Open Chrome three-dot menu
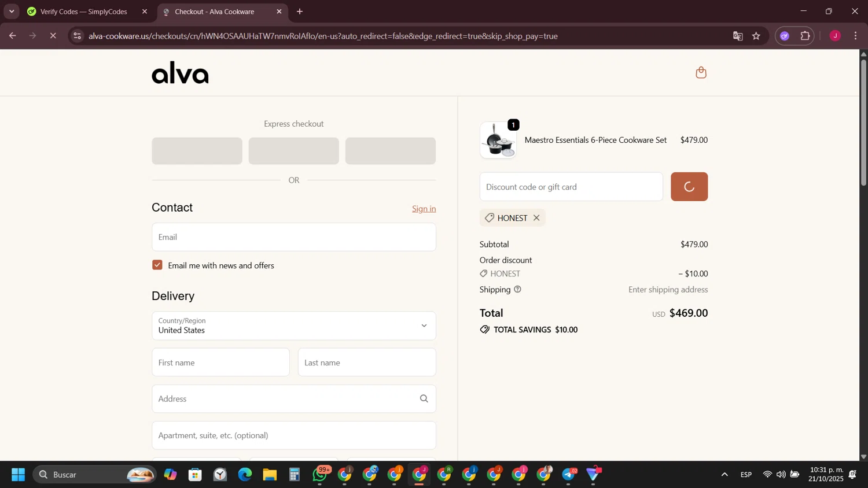This screenshot has width=868, height=488. tap(855, 36)
